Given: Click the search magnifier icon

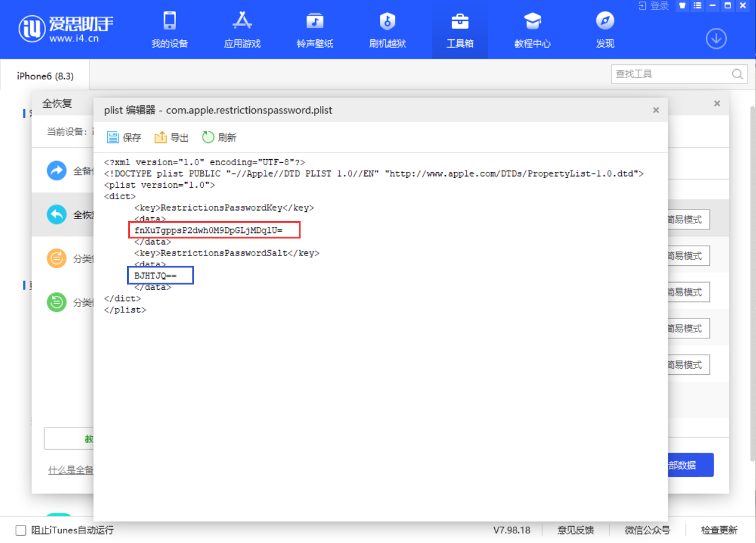Looking at the screenshot, I should pyautogui.click(x=737, y=74).
